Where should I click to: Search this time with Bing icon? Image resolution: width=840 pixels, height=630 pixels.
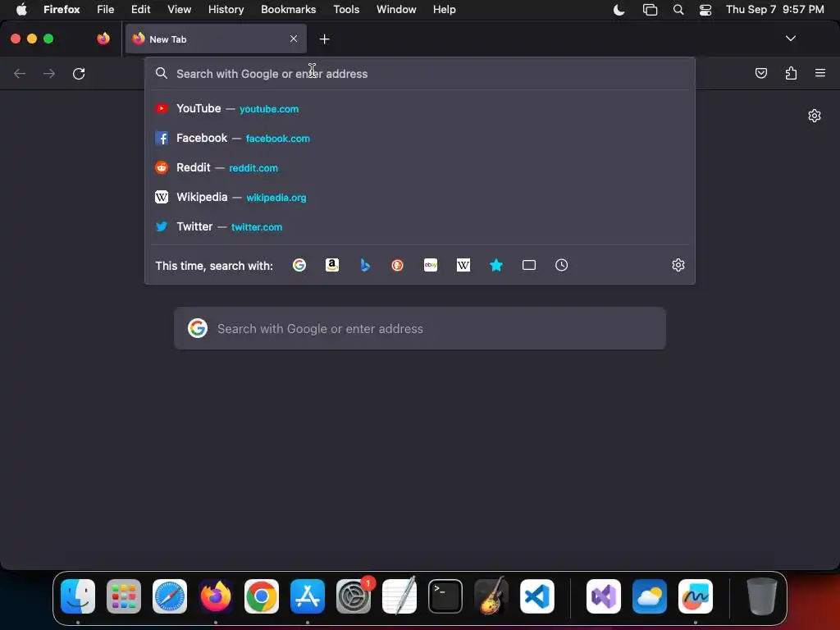click(x=365, y=265)
